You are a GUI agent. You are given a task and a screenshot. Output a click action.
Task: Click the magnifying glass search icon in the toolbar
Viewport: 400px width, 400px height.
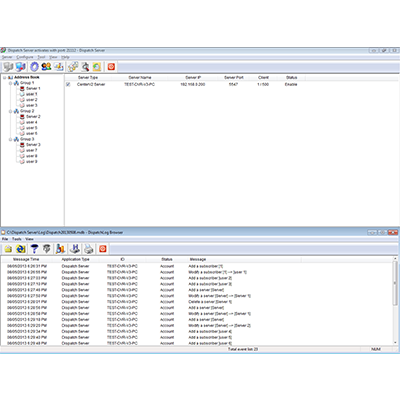pos(85,67)
